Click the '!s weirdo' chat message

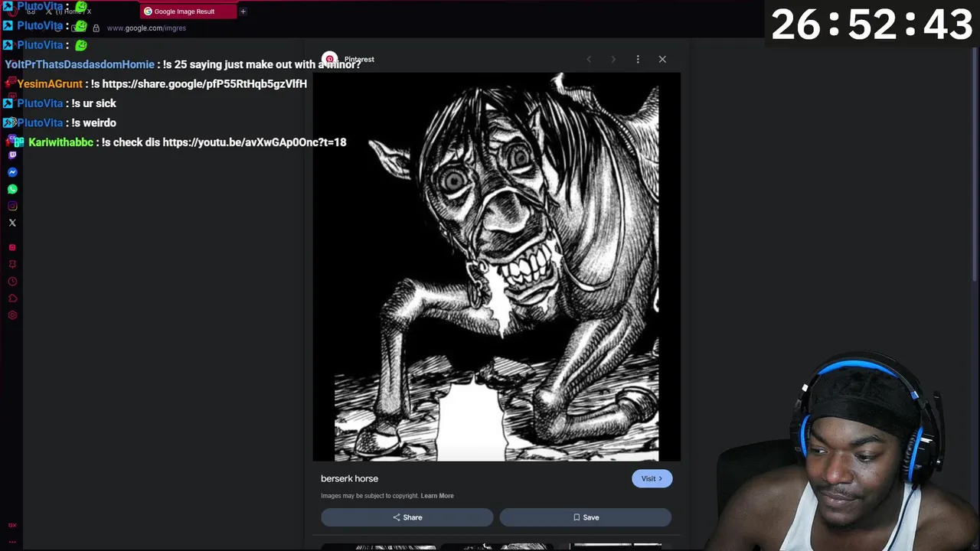coord(93,122)
